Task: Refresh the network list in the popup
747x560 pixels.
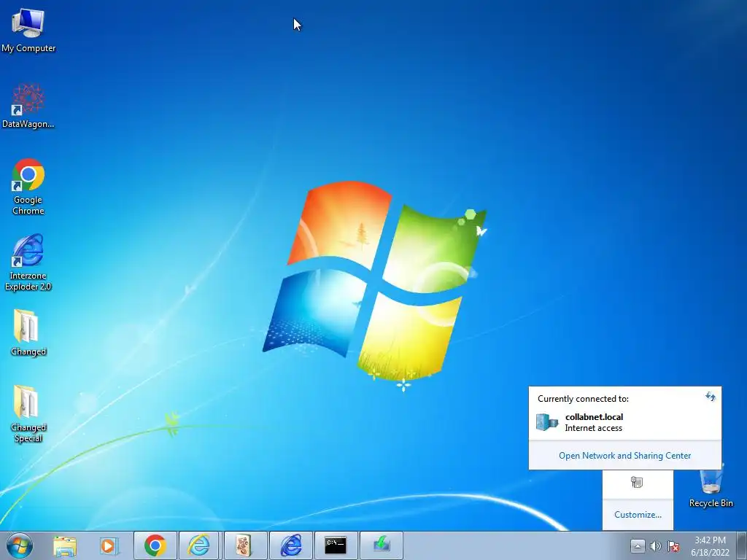Action: click(711, 397)
